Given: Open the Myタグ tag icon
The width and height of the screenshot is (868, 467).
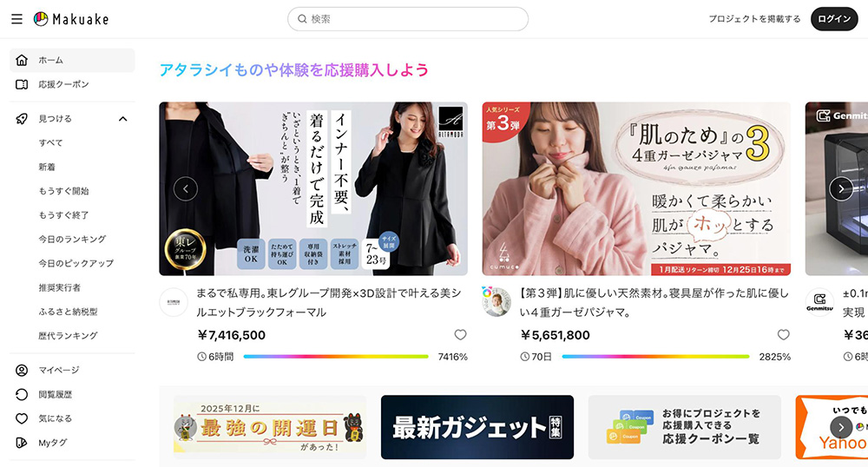Looking at the screenshot, I should tap(22, 443).
